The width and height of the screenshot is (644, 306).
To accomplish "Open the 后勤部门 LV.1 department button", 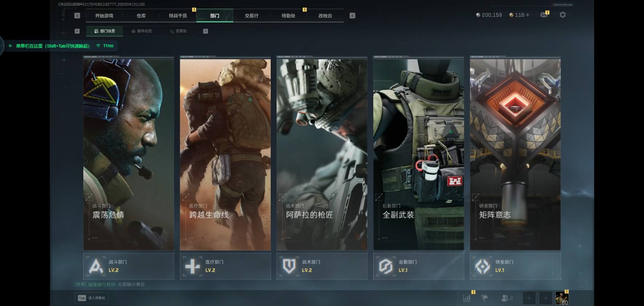I will point(419,266).
